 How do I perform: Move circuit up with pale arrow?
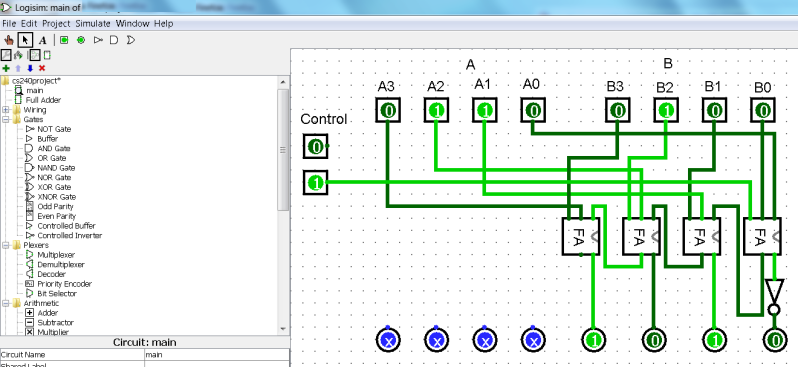[x=18, y=68]
